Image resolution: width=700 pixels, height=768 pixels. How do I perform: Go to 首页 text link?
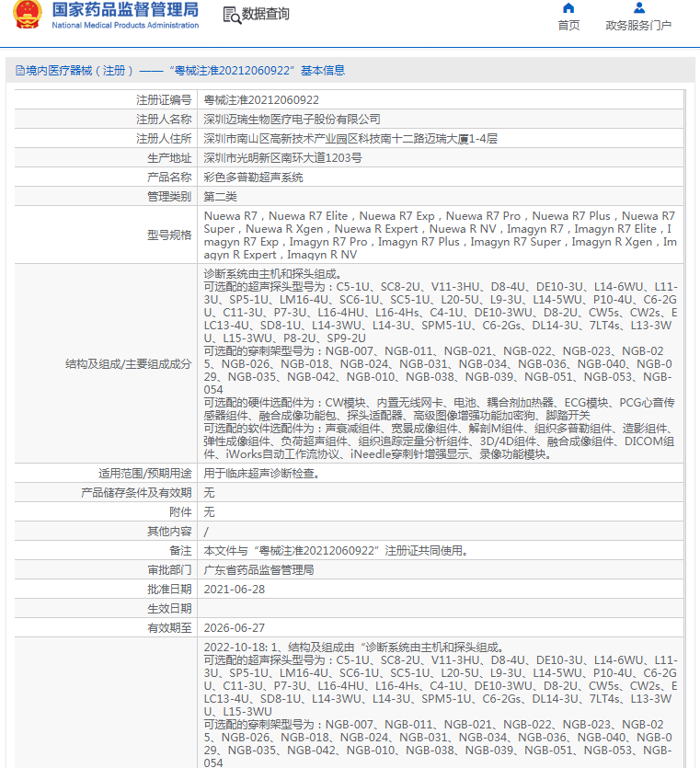coord(568,26)
